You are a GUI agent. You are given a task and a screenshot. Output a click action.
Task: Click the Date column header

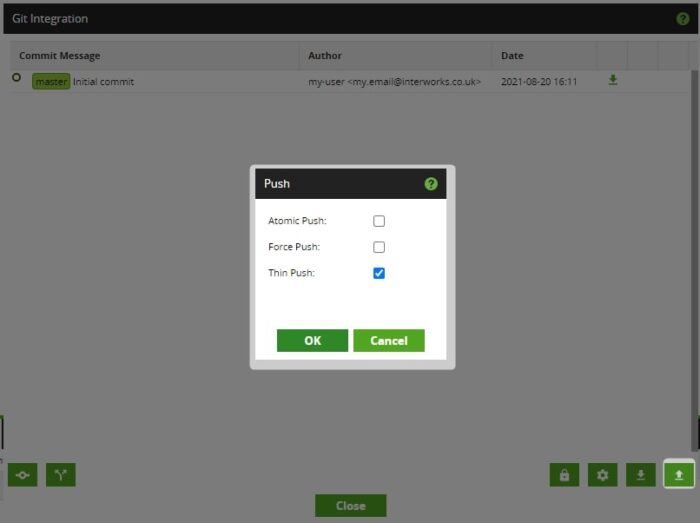pyautogui.click(x=512, y=56)
